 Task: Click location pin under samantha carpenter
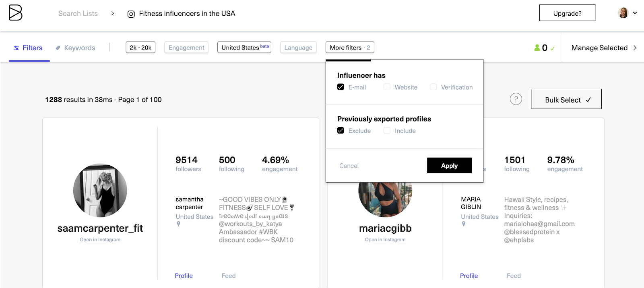[178, 224]
